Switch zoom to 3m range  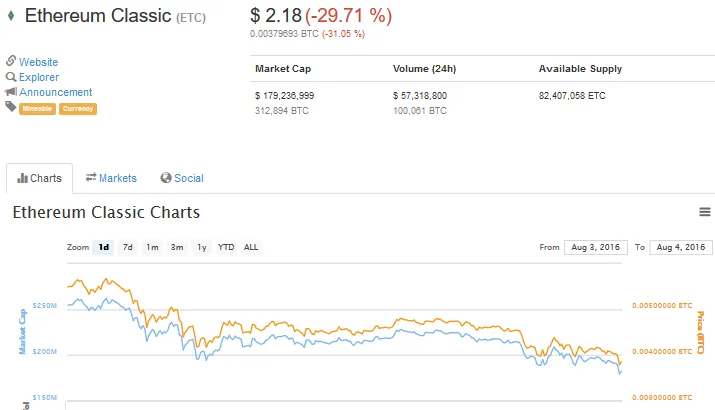(x=177, y=247)
